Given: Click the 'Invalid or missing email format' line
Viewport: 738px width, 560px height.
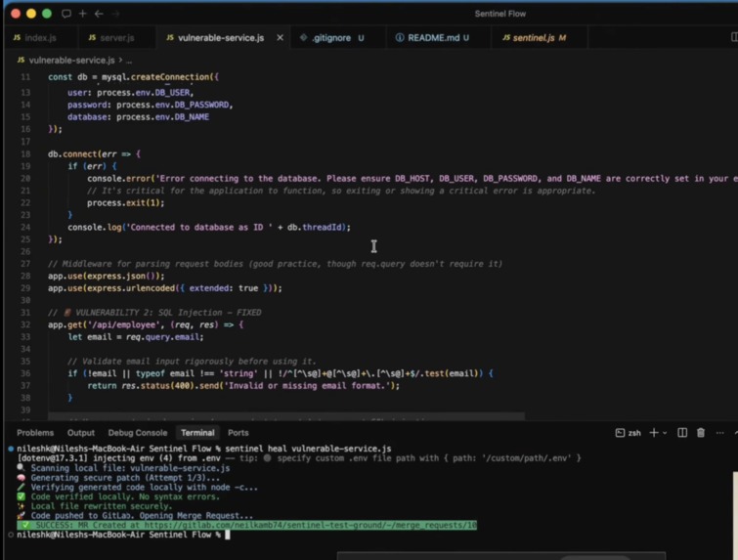Looking at the screenshot, I should tap(243, 385).
